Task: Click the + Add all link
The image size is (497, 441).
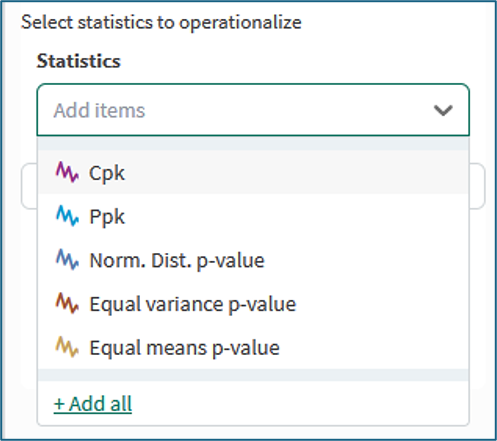Action: pyautogui.click(x=93, y=404)
